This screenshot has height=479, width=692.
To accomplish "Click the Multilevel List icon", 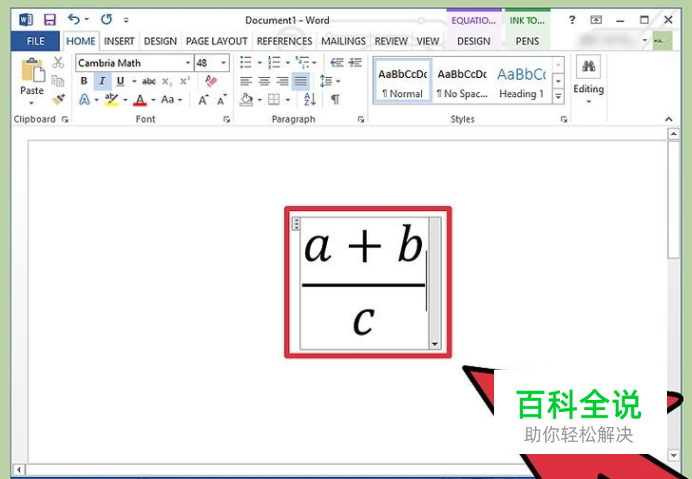I will click(302, 63).
